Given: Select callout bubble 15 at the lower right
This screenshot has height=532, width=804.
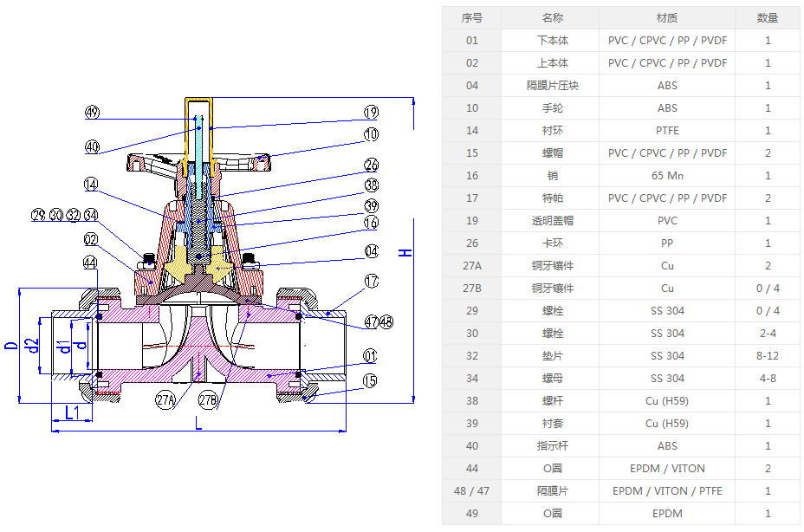Looking at the screenshot, I should (371, 380).
